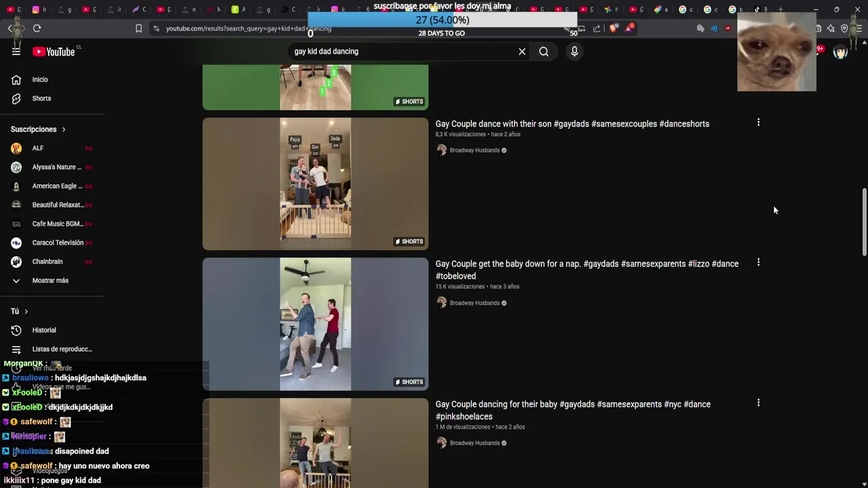Screen dimensions: 868x488
Task: Click the partially visible top Shorts thumbnail
Action: [x=315, y=87]
